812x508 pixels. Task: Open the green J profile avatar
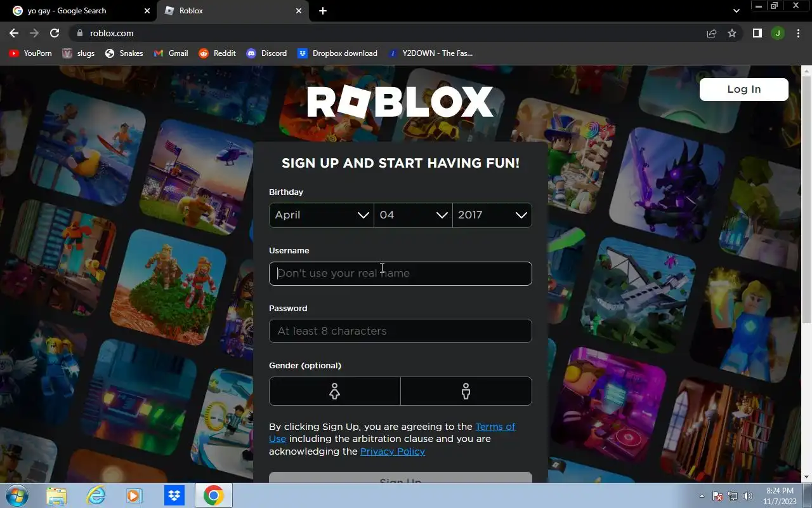(x=778, y=33)
